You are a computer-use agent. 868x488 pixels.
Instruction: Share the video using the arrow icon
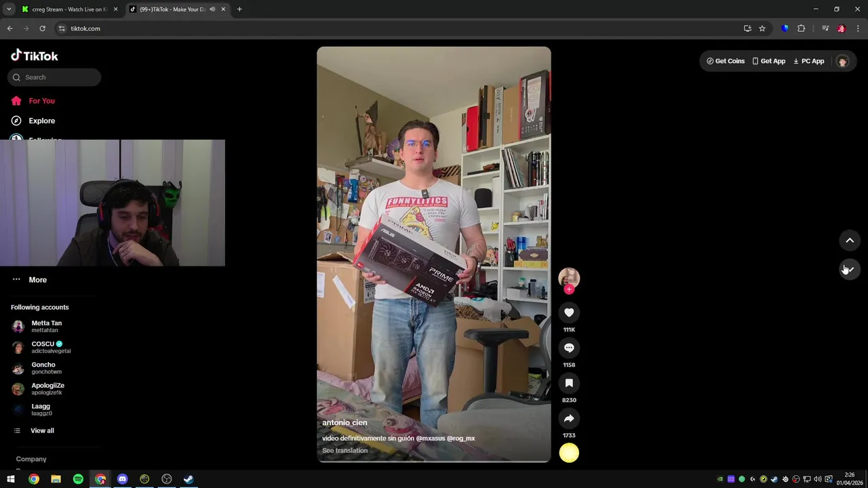tap(569, 418)
